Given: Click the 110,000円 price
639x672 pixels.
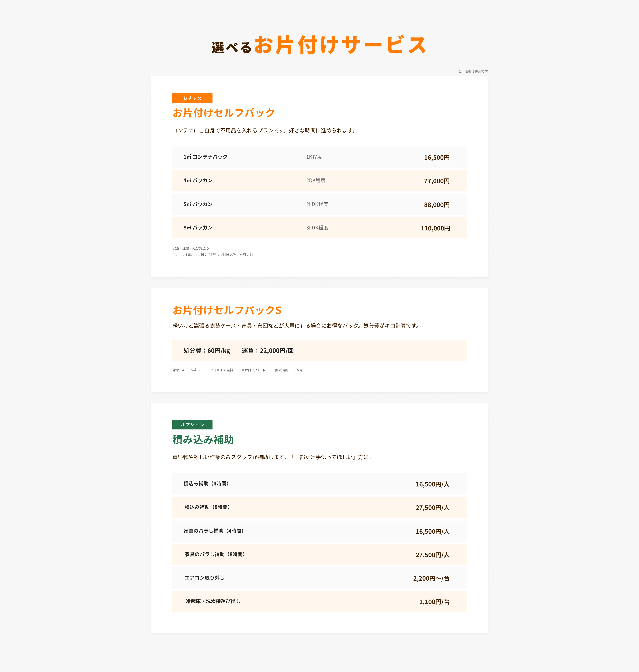Looking at the screenshot, I should [435, 228].
